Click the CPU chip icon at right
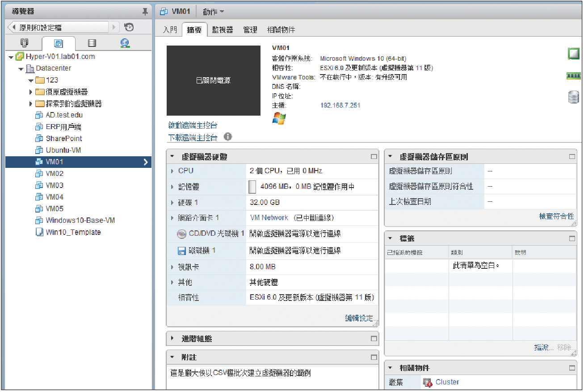 (574, 54)
